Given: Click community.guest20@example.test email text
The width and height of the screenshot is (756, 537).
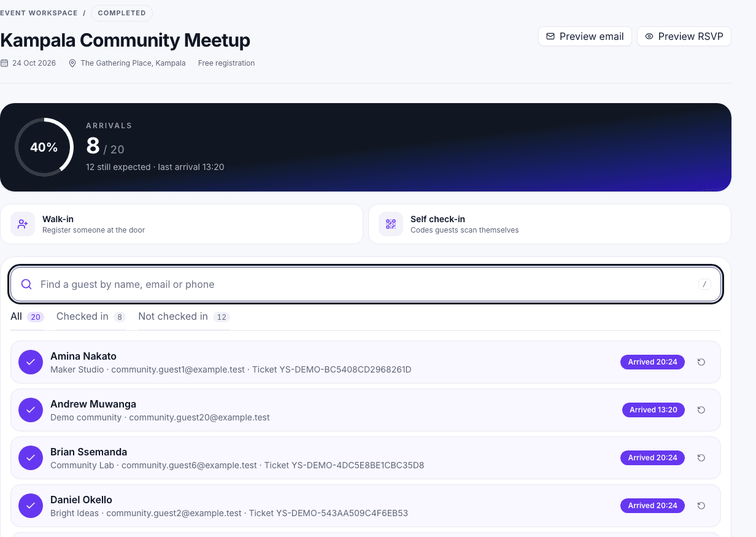Looking at the screenshot, I should 199,417.
